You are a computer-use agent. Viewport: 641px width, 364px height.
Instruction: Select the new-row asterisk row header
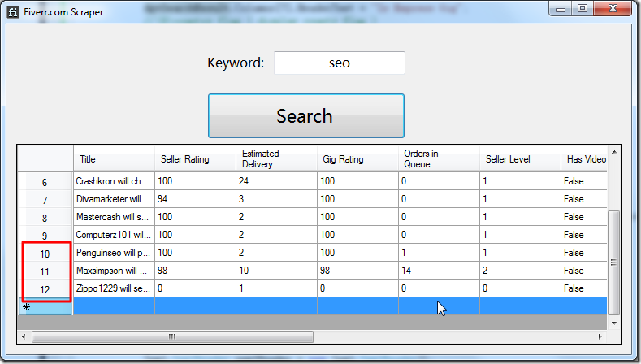point(45,306)
